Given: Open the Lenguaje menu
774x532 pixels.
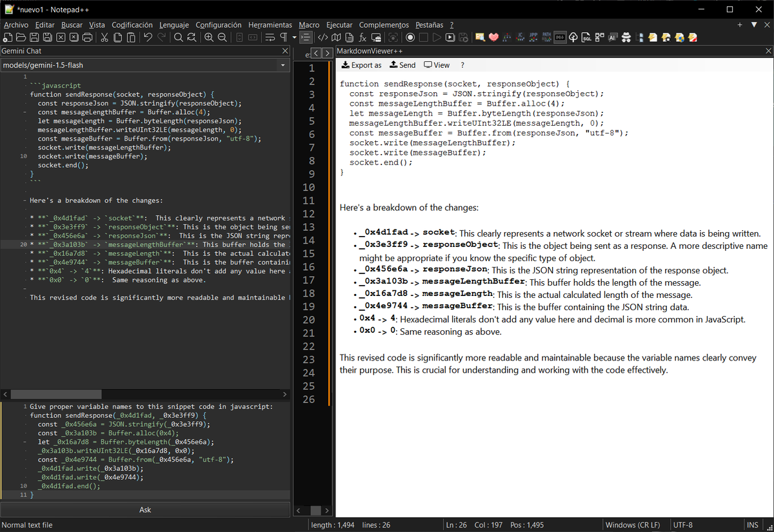Looking at the screenshot, I should 174,25.
